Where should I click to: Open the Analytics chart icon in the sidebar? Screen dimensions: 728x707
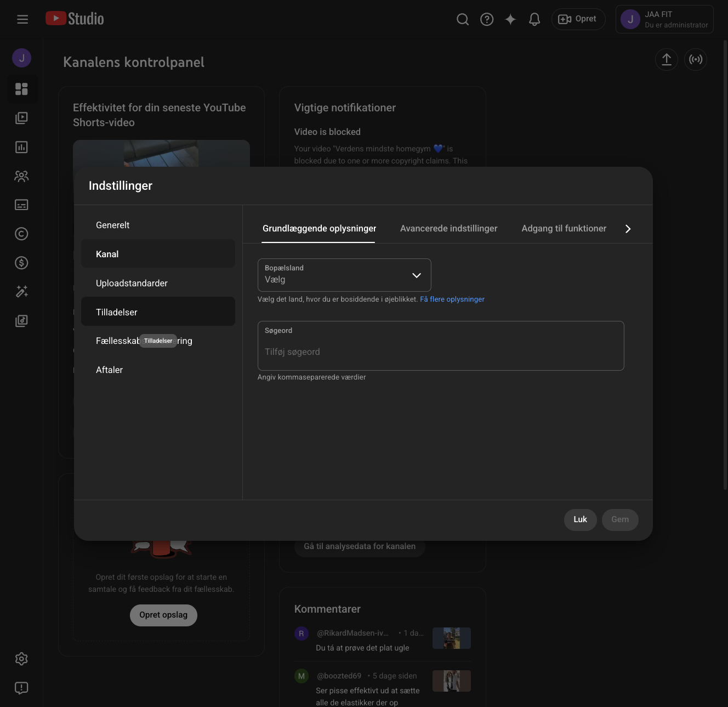[x=21, y=147]
